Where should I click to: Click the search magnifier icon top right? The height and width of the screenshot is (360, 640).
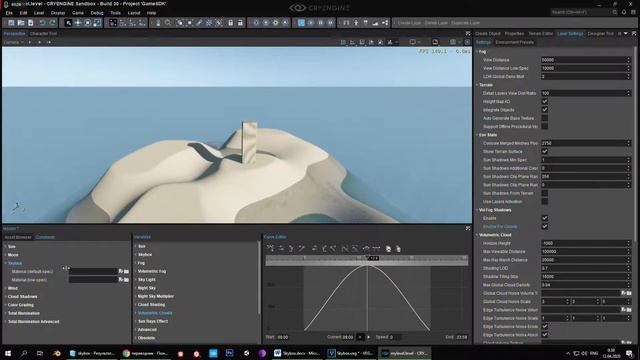click(615, 12)
